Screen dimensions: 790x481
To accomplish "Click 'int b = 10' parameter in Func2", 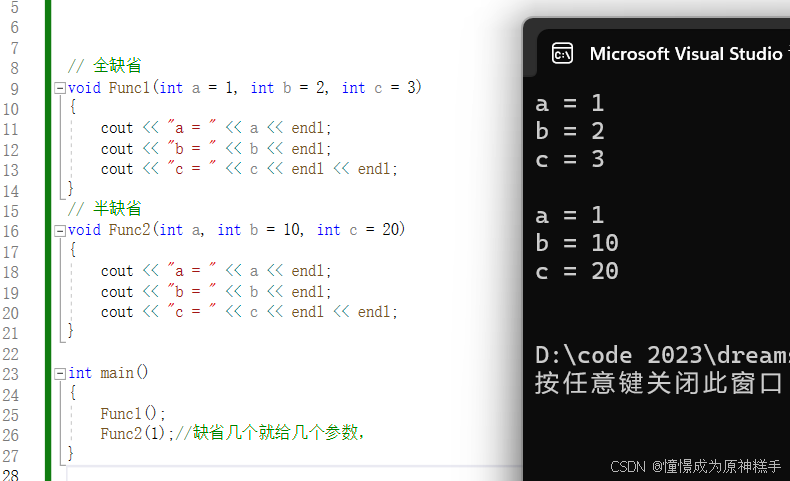I will coord(259,230).
